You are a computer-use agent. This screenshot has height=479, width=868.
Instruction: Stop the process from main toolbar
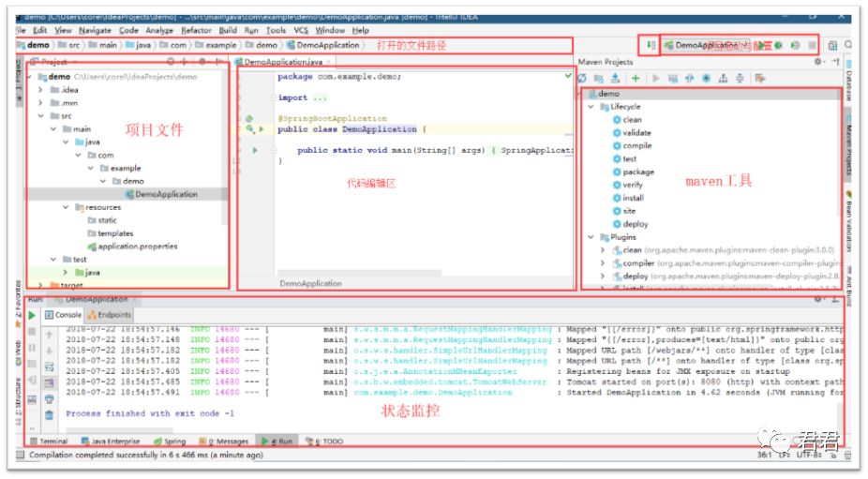click(812, 45)
